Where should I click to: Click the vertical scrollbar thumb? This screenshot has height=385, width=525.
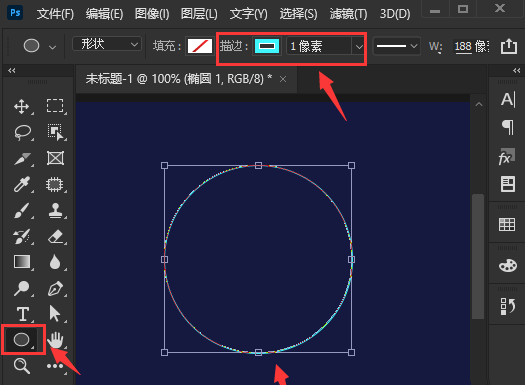[478, 256]
